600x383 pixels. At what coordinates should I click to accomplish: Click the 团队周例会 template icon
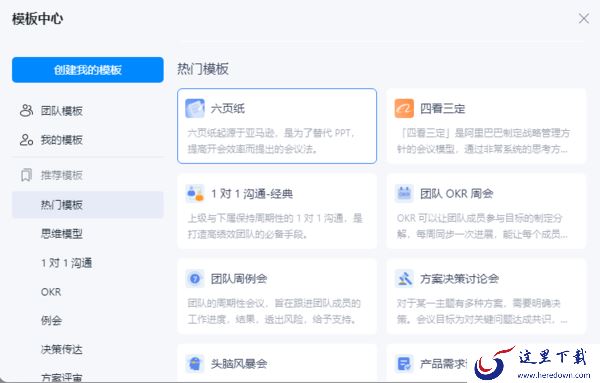[x=195, y=279]
